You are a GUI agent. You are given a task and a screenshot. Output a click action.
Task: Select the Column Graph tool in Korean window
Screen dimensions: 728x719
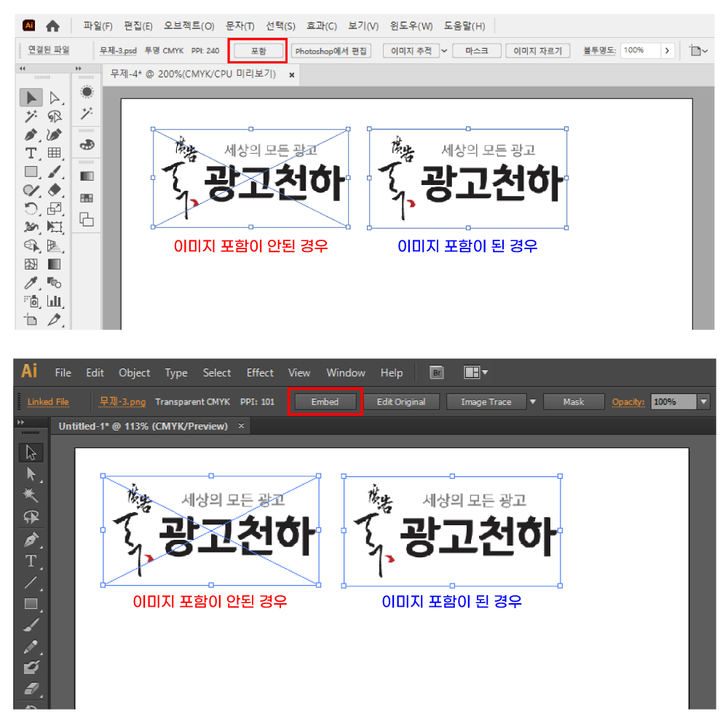55,301
